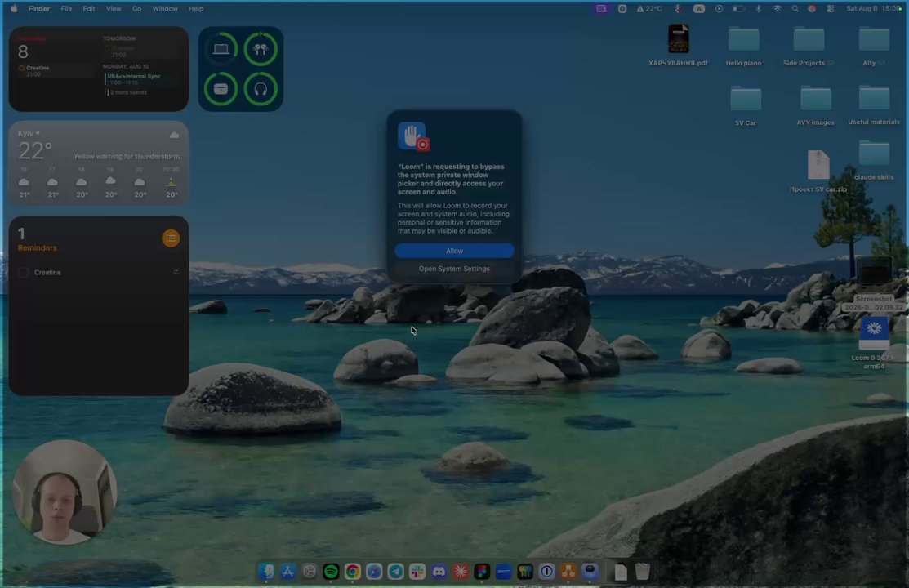909x588 pixels.
Task: Launch 1Password from the Dock
Action: 546,572
